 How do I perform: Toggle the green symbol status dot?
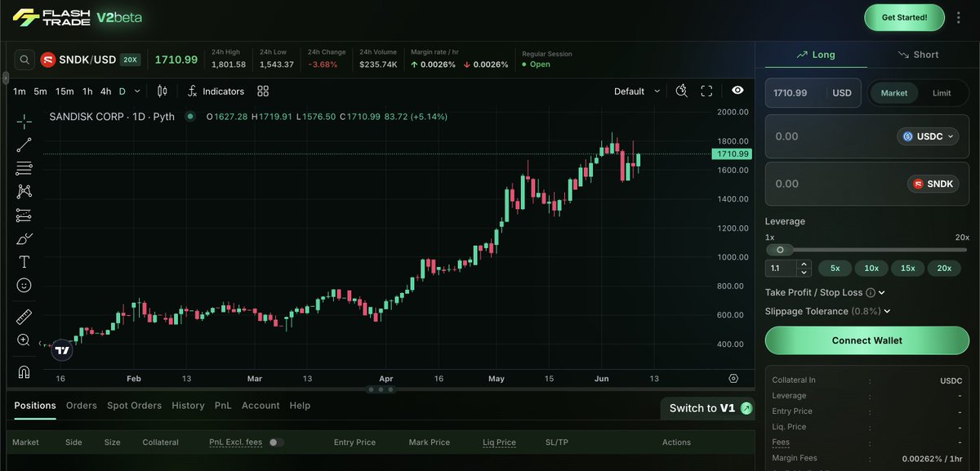(x=190, y=117)
